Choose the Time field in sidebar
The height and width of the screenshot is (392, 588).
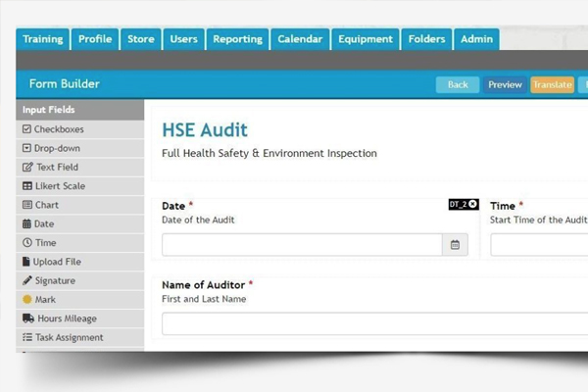pos(45,243)
